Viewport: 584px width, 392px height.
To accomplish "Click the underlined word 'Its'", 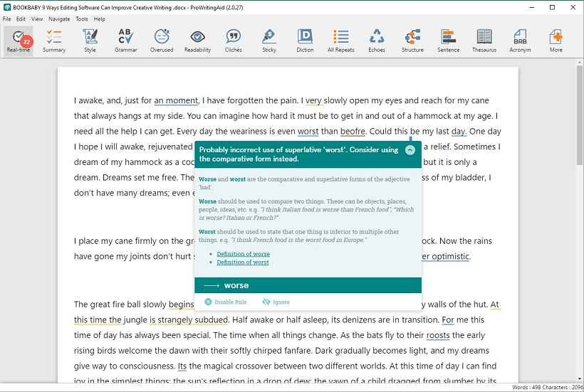I will pos(182,366).
